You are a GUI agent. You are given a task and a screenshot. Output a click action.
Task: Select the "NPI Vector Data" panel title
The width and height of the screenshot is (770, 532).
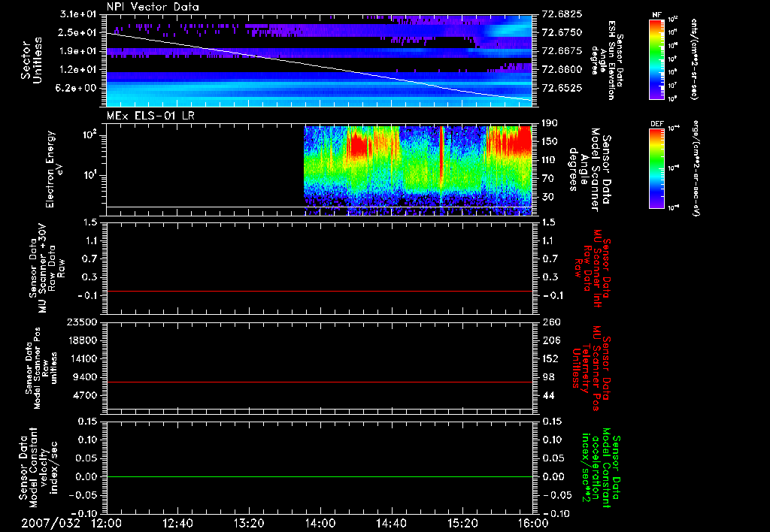153,7
